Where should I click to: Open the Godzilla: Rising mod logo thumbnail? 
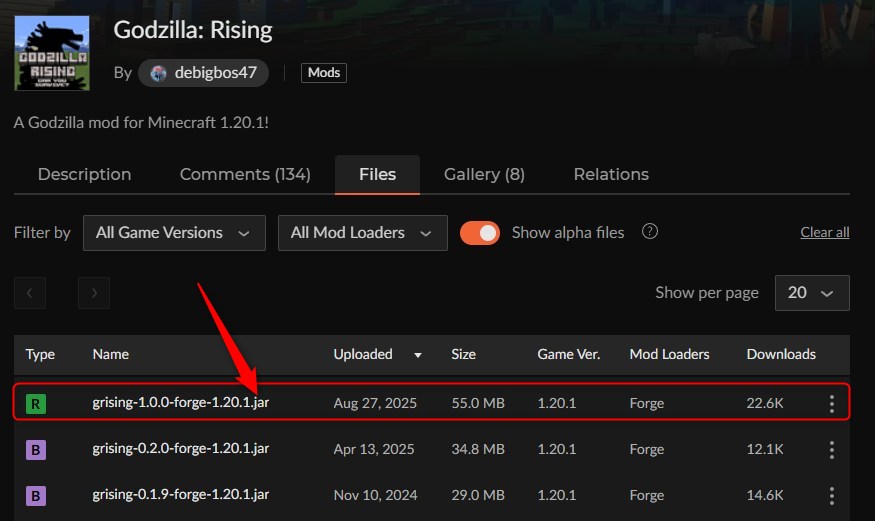52,53
